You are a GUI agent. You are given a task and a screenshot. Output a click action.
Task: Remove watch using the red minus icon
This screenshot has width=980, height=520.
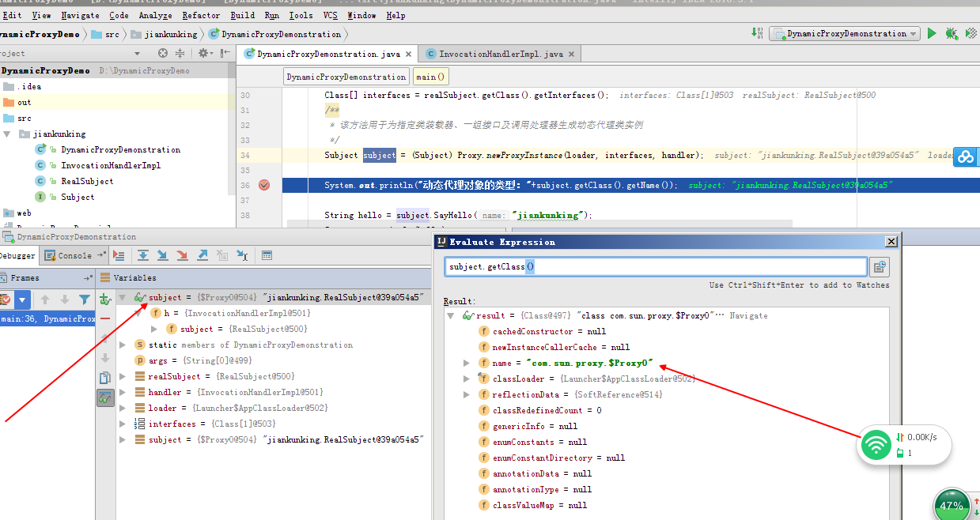105,318
